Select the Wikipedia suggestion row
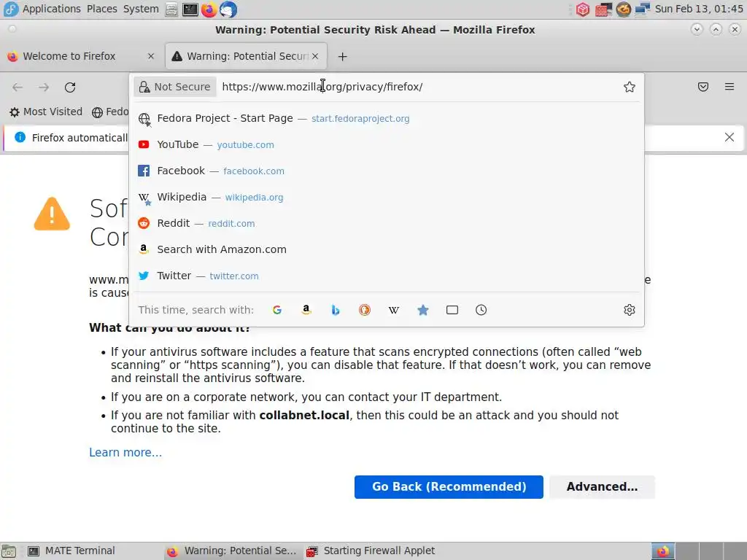Image resolution: width=747 pixels, height=560 pixels. pos(387,197)
